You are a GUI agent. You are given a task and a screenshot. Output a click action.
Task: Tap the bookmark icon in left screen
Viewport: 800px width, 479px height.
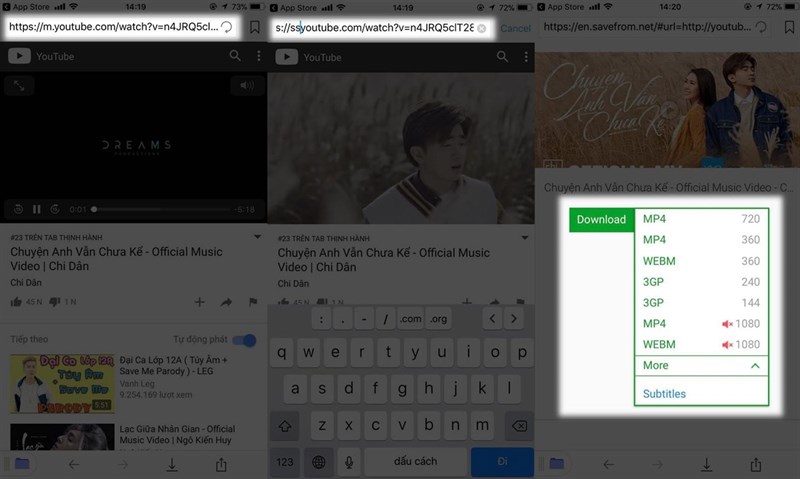point(255,27)
